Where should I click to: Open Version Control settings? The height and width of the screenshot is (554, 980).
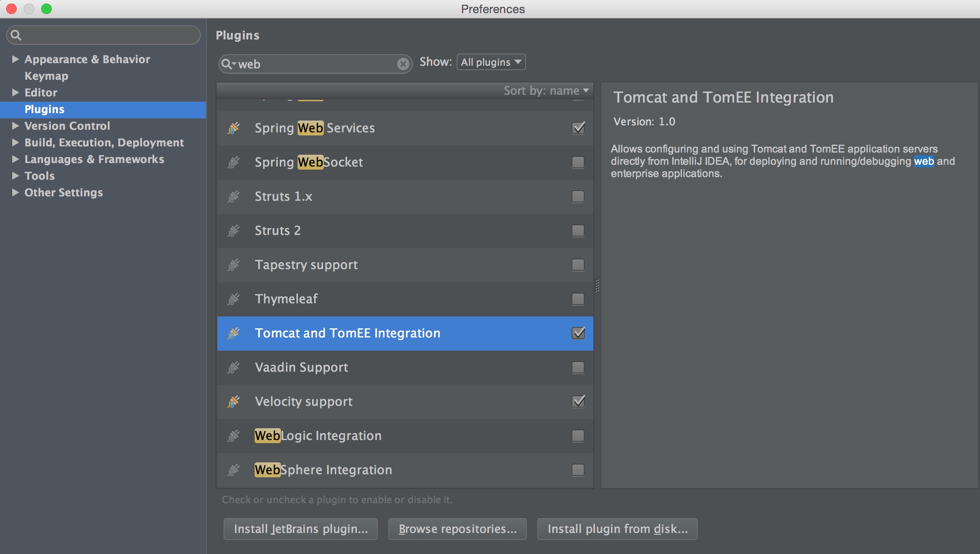coord(67,126)
